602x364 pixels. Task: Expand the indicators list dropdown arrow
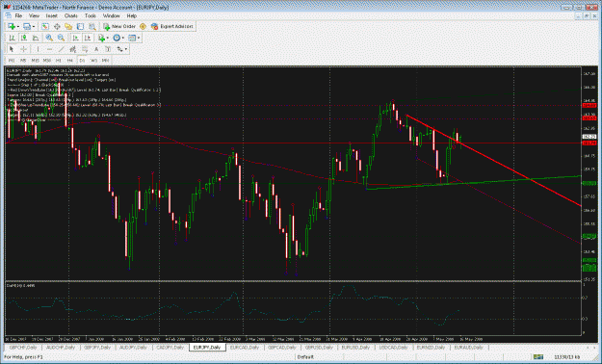pos(108,38)
